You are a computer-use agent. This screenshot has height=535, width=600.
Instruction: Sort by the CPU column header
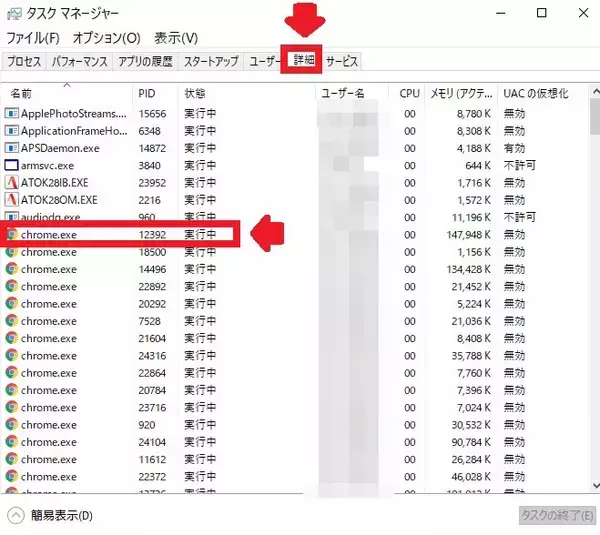click(x=406, y=93)
